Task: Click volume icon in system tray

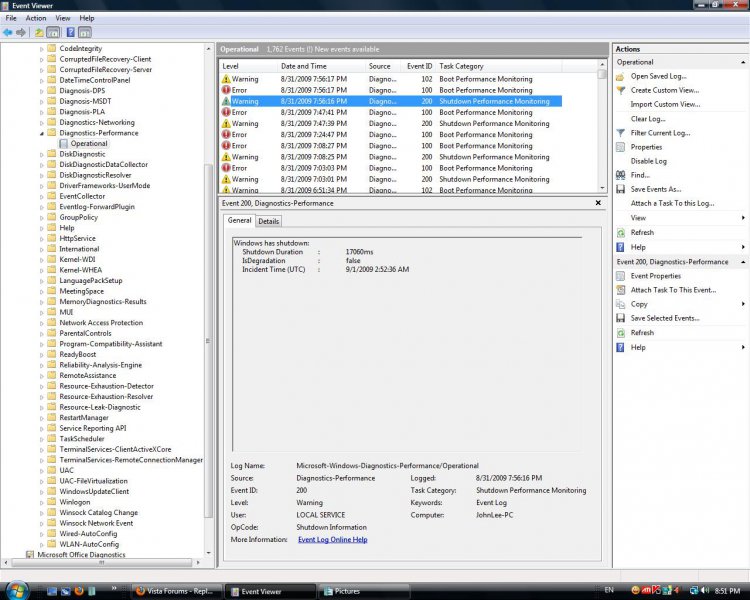Action: [705, 590]
